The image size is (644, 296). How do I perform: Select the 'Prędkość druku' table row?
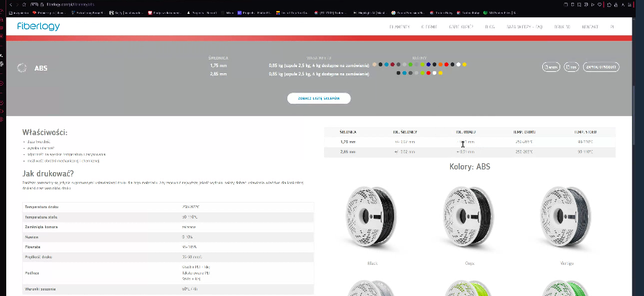[x=168, y=257]
